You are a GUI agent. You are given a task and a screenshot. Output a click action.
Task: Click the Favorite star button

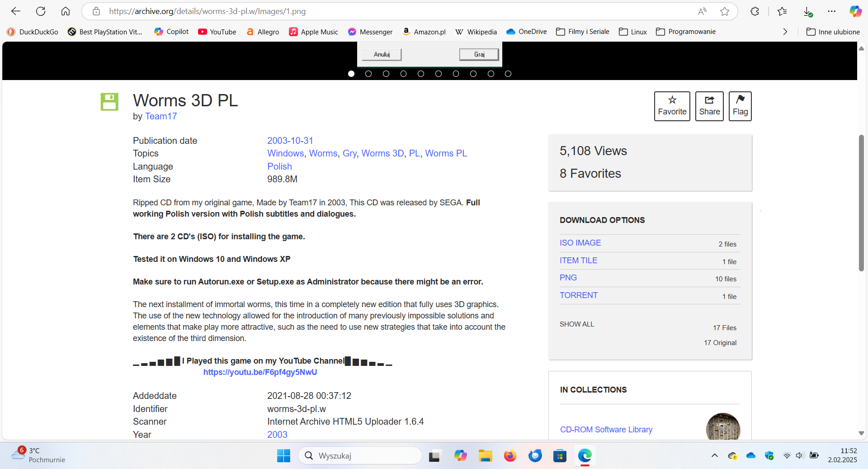coord(672,106)
